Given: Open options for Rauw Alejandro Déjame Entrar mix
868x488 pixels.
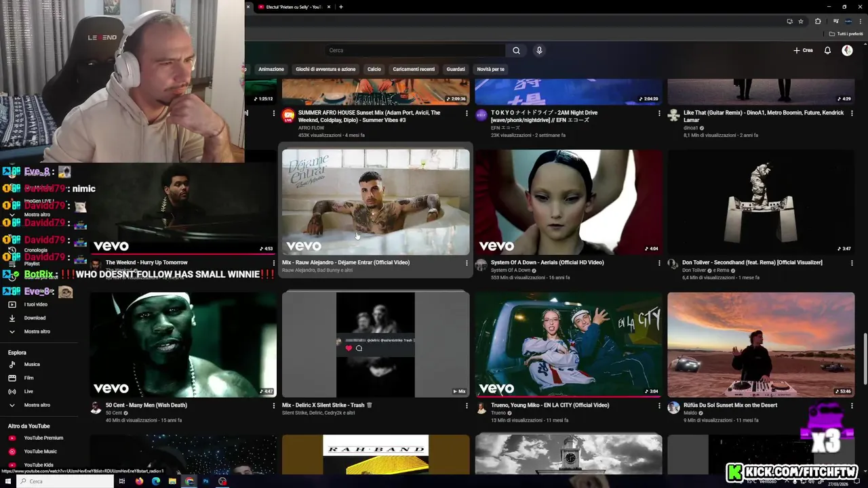Looking at the screenshot, I should [467, 262].
